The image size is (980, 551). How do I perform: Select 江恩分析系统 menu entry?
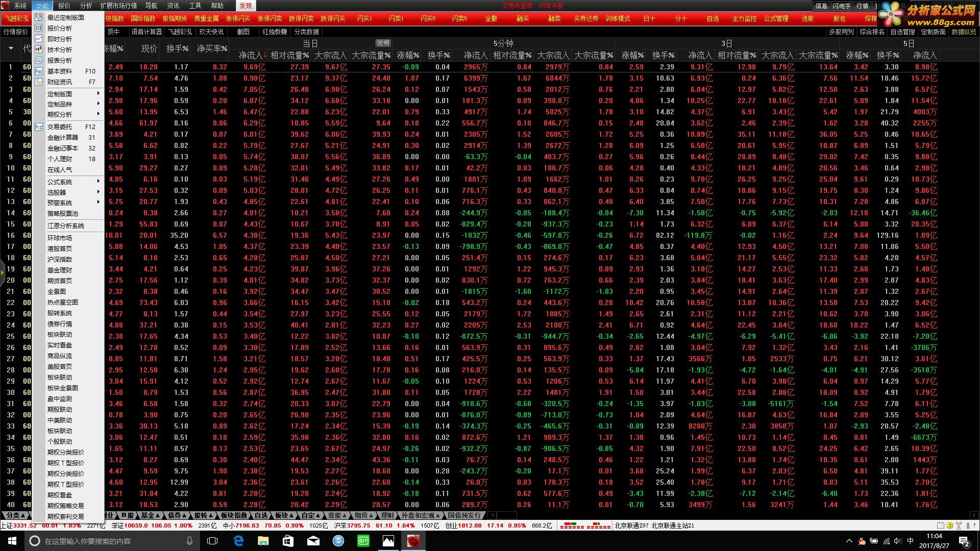click(x=69, y=226)
